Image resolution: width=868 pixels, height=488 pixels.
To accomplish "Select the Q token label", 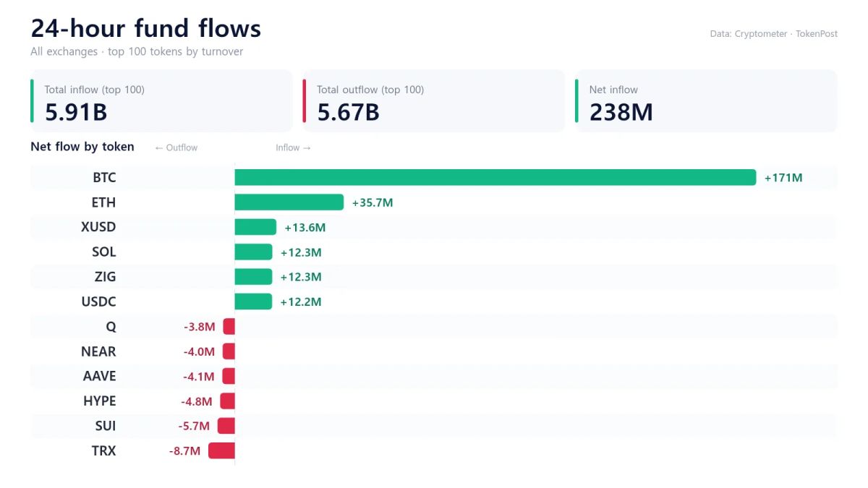I will point(111,327).
